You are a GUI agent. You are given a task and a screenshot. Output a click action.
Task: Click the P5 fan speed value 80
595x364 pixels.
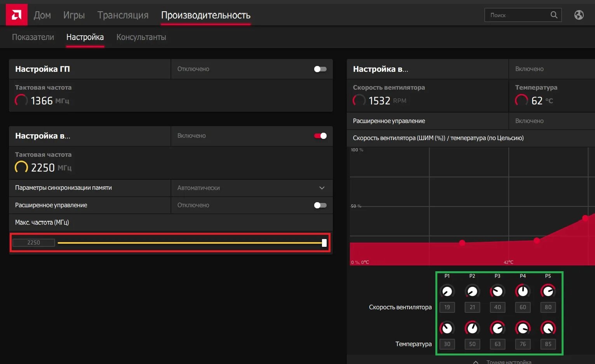pos(548,307)
